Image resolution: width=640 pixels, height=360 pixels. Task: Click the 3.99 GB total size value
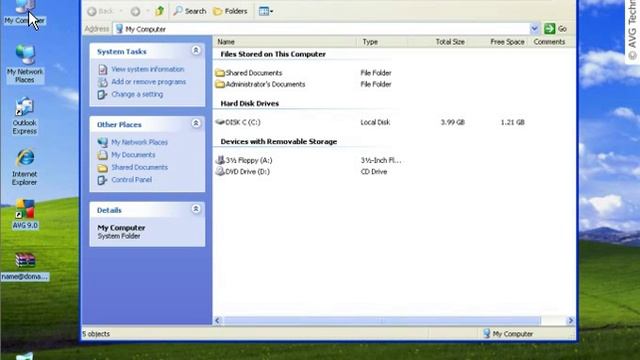pyautogui.click(x=452, y=122)
